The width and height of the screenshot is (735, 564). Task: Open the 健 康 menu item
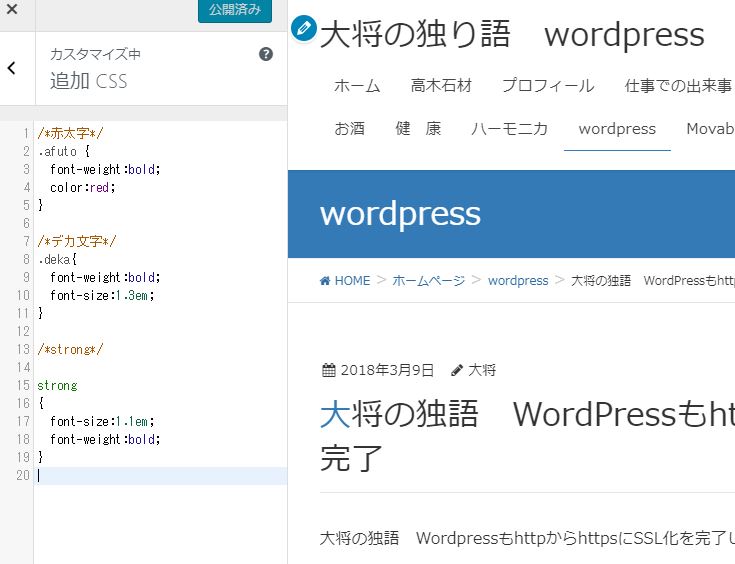[x=418, y=128]
